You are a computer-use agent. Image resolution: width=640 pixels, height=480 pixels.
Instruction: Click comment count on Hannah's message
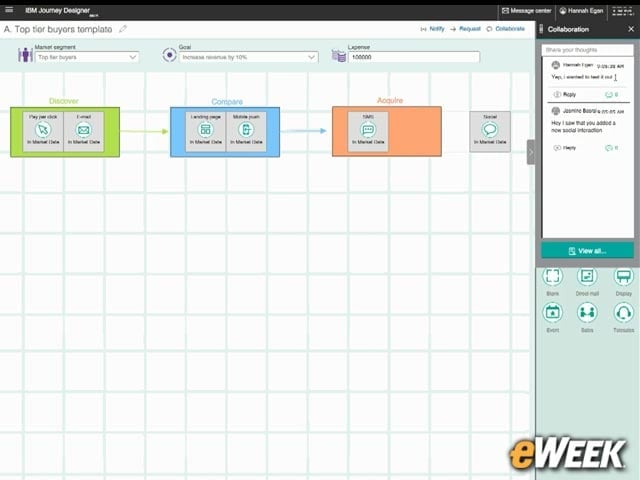[611, 95]
